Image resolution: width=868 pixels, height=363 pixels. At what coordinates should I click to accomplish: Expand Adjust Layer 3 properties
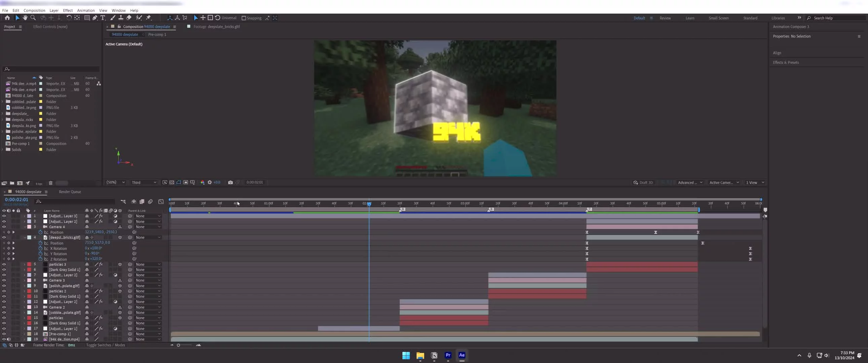24,216
